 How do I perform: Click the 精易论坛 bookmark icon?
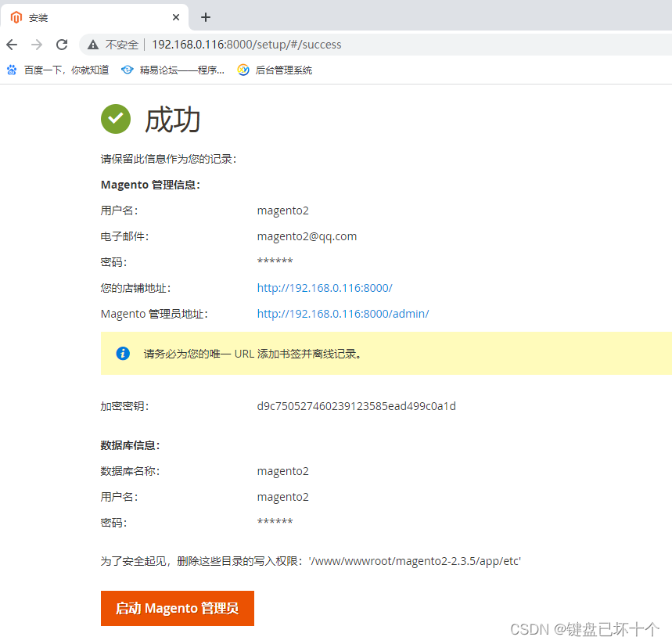point(127,70)
